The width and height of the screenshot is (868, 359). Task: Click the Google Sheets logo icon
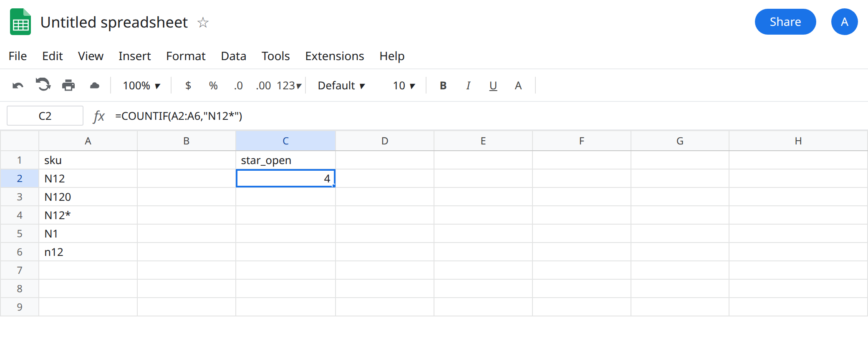coord(20,22)
